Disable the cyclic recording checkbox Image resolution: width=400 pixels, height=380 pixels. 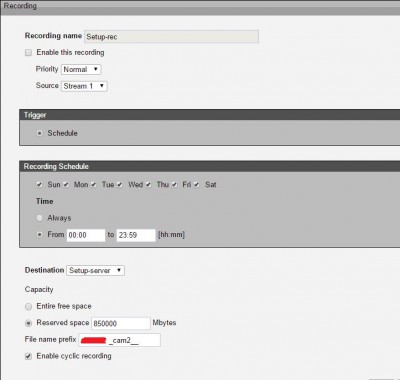tap(29, 356)
